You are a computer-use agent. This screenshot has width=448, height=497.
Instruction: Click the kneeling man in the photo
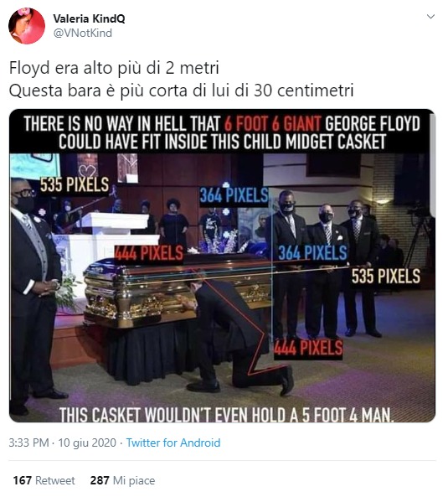[x=235, y=333]
